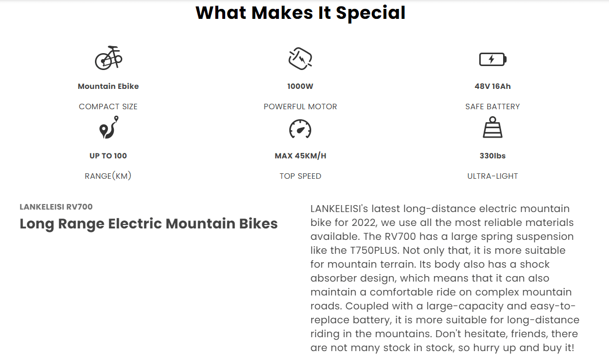Click the 'LANKELEISI RV700' subtitle
This screenshot has height=364, width=609.
56,207
